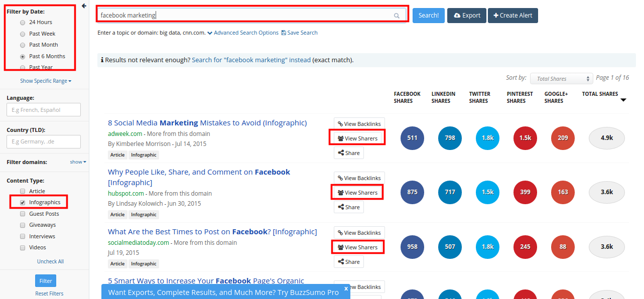This screenshot has width=644, height=299.
Task: Click the 209 Google+ shares circle
Action: [563, 138]
